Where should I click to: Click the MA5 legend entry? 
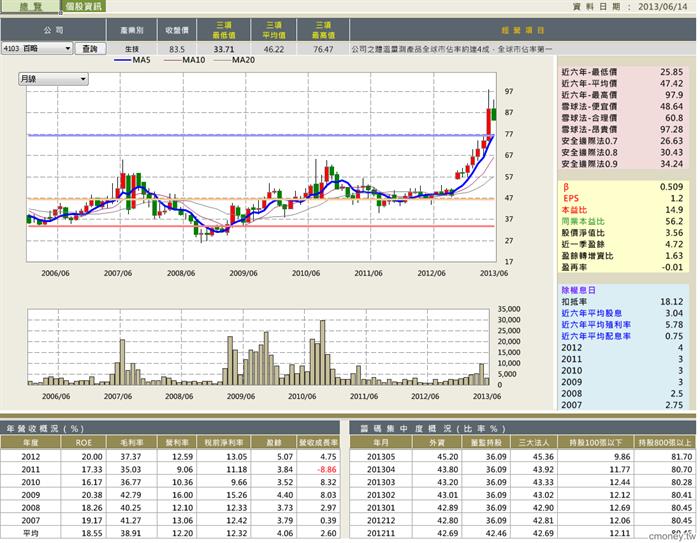133,60
